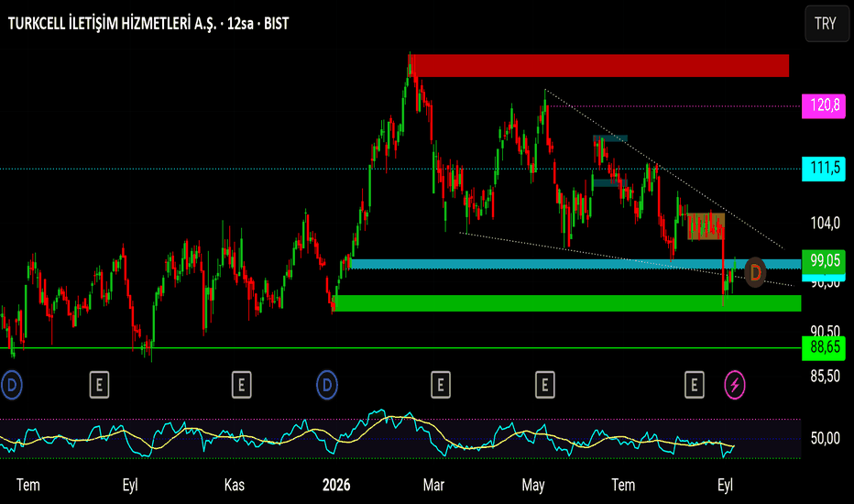Click the last Eyl label at the time axis end
854x504 pixels.
click(x=725, y=485)
